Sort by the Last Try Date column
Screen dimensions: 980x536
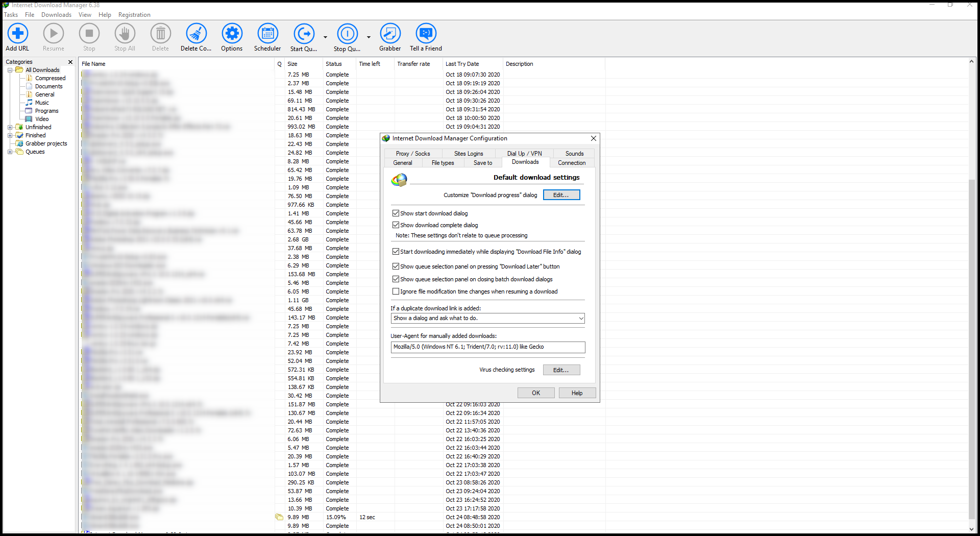[x=473, y=64]
